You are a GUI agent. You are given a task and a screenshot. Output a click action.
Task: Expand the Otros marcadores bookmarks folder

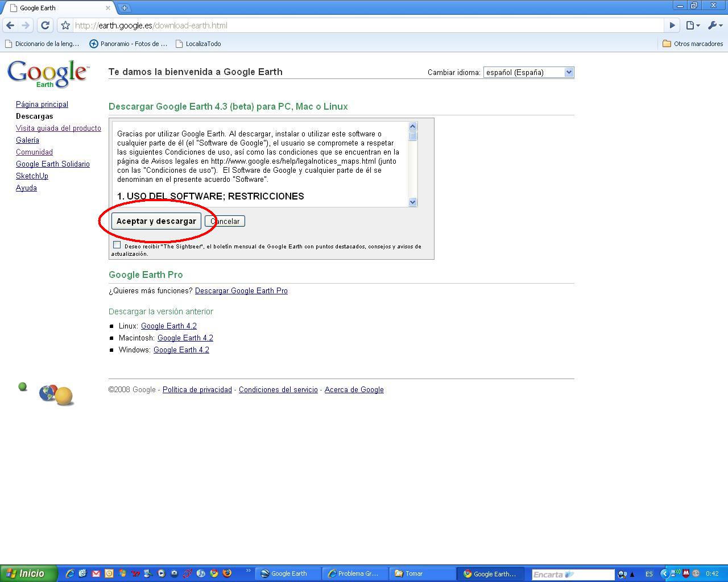[x=693, y=44]
